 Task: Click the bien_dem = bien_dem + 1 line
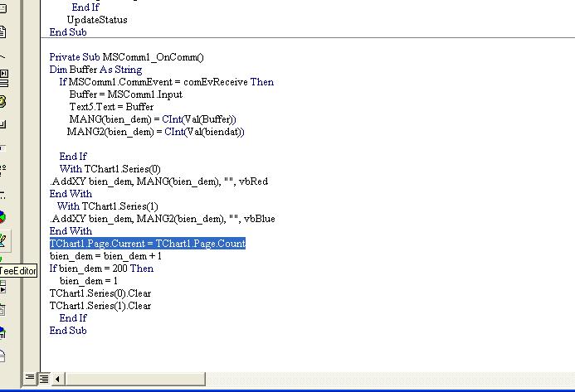click(x=105, y=256)
